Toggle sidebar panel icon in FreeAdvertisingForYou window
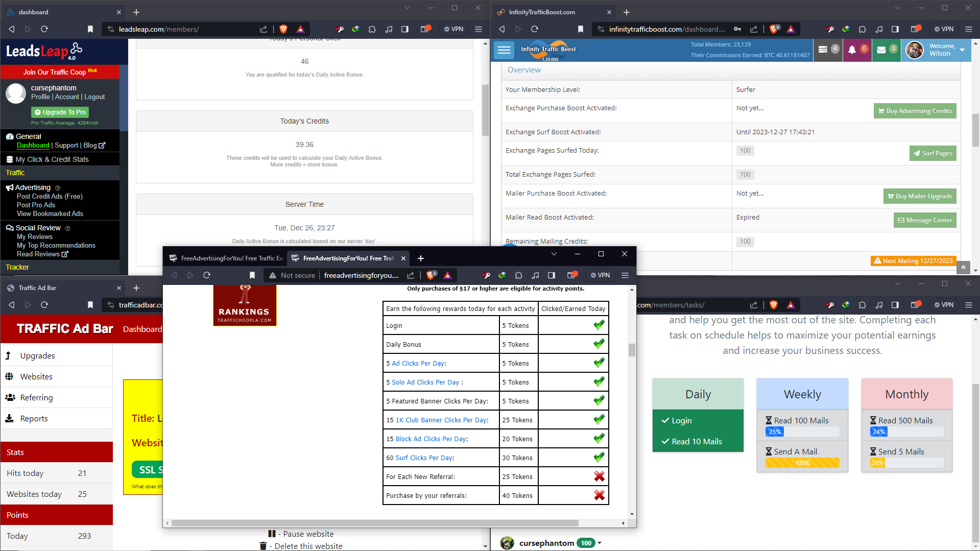The image size is (980, 551). (x=552, y=275)
